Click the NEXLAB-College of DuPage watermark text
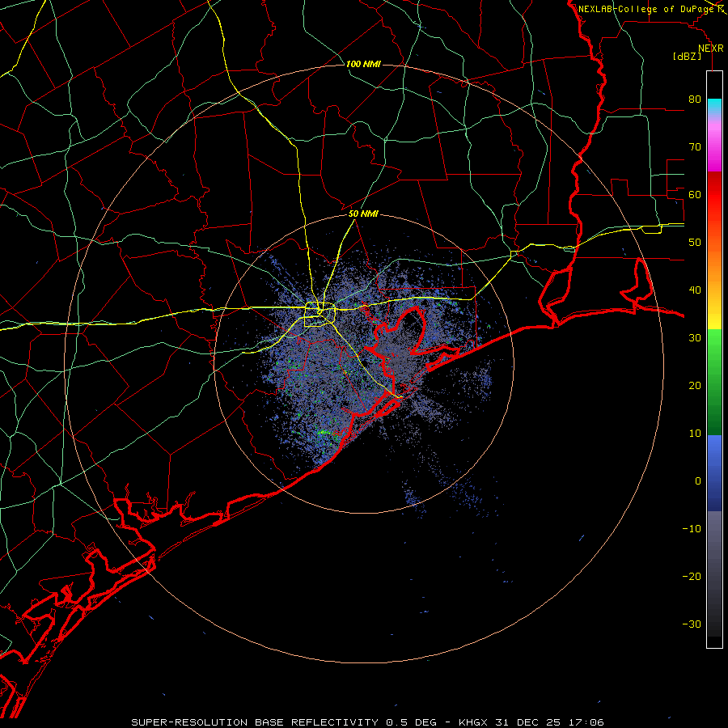The image size is (728, 728). 645,9
